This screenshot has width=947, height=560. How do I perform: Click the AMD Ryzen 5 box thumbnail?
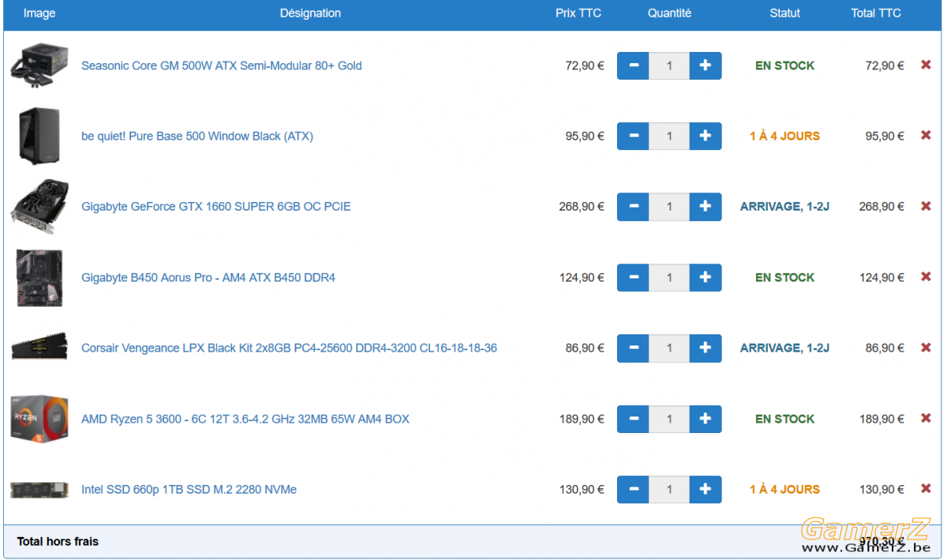pos(39,419)
